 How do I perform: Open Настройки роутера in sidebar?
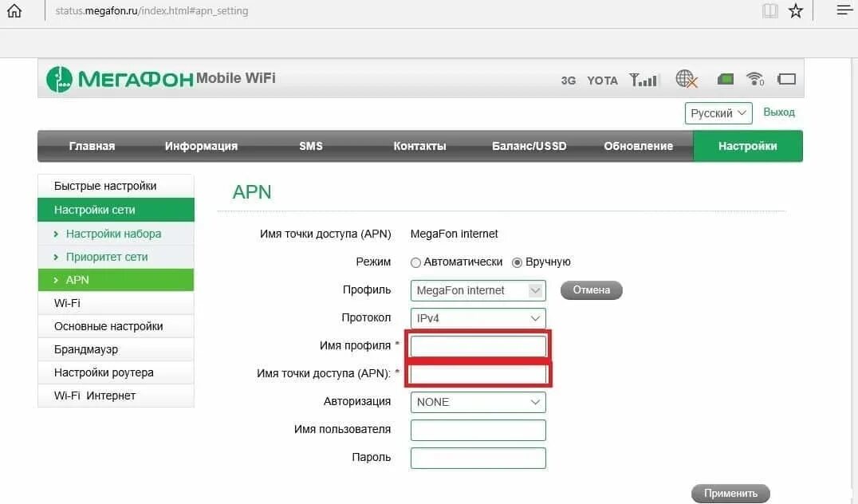coord(116,372)
